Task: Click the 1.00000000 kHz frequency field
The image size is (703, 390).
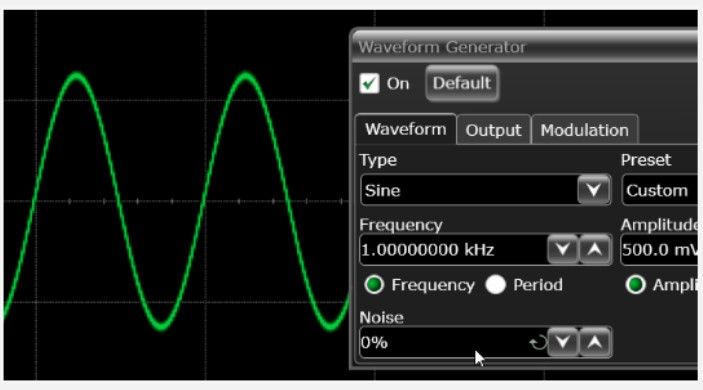Action: pos(454,249)
